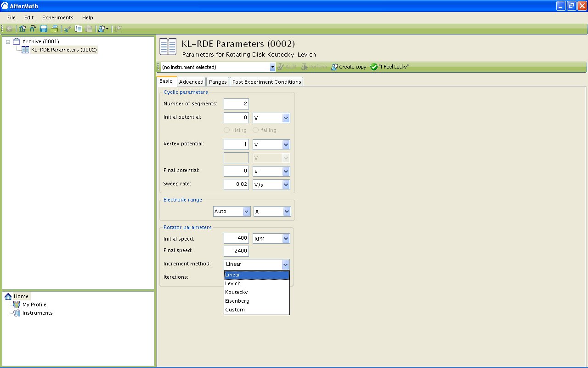The width and height of the screenshot is (588, 368).
Task: Click the "I Feel Lucky" button
Action: tap(390, 67)
